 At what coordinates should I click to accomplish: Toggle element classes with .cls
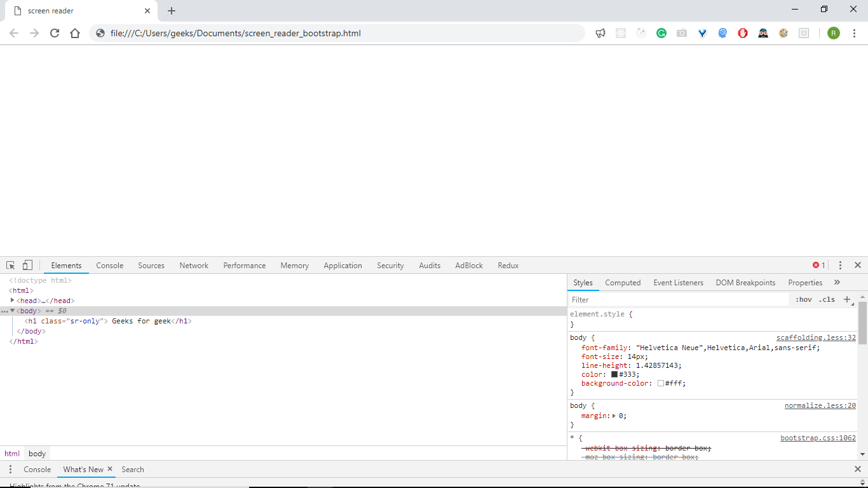(827, 299)
